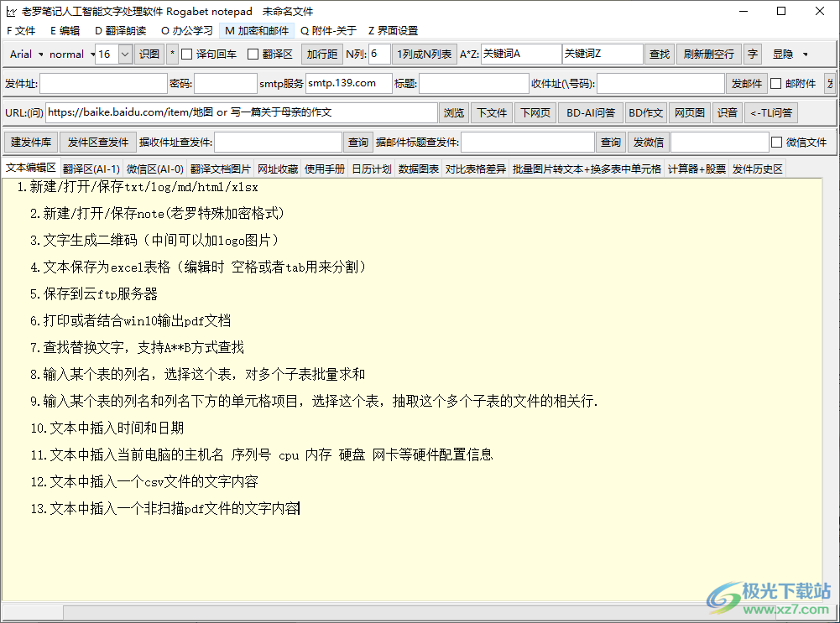Expand the Arial font dropdown
The height and width of the screenshot is (623, 840).
(x=26, y=54)
